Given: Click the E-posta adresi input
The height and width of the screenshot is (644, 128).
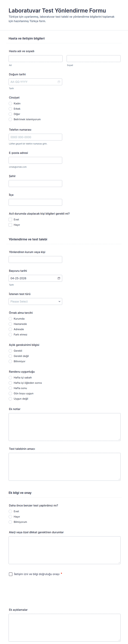Looking at the screenshot, I should 35,160.
